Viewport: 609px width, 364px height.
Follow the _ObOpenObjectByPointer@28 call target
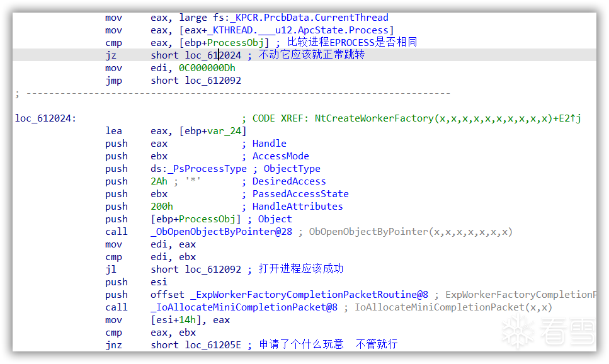click(222, 232)
